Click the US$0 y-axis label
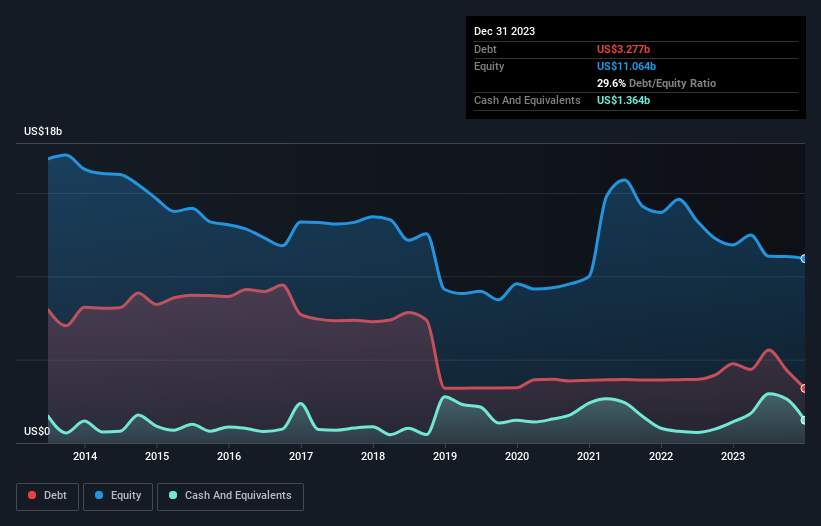Viewport: 821px width, 526px height. click(37, 431)
